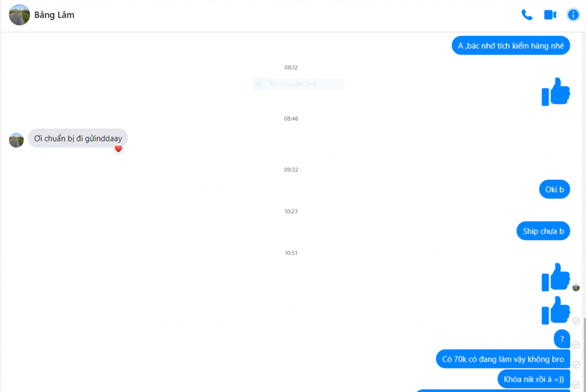
Task: Click the sent checkmark beside 'Khóa nik rồi à'
Action: [x=576, y=384]
